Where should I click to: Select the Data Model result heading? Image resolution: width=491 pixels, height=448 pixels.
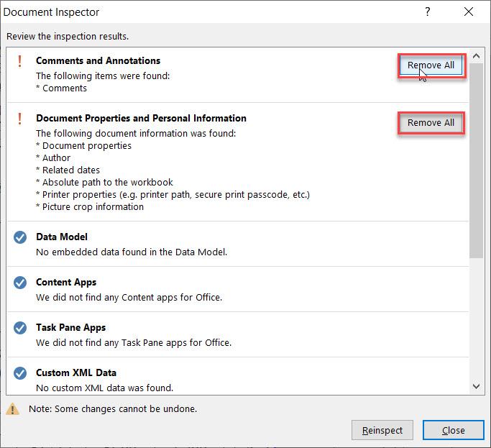click(x=62, y=237)
